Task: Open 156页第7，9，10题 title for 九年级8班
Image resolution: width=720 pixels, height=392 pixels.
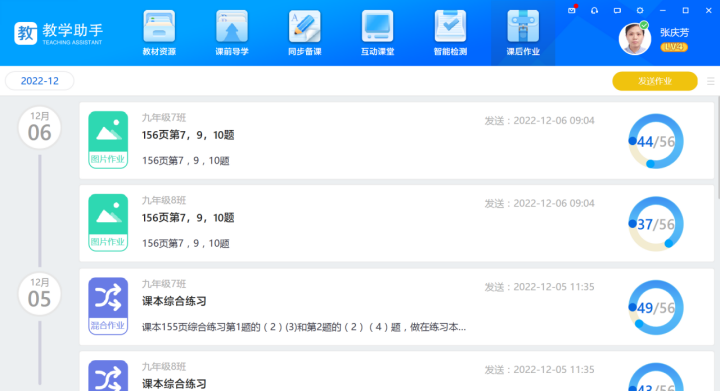Action: [188, 218]
